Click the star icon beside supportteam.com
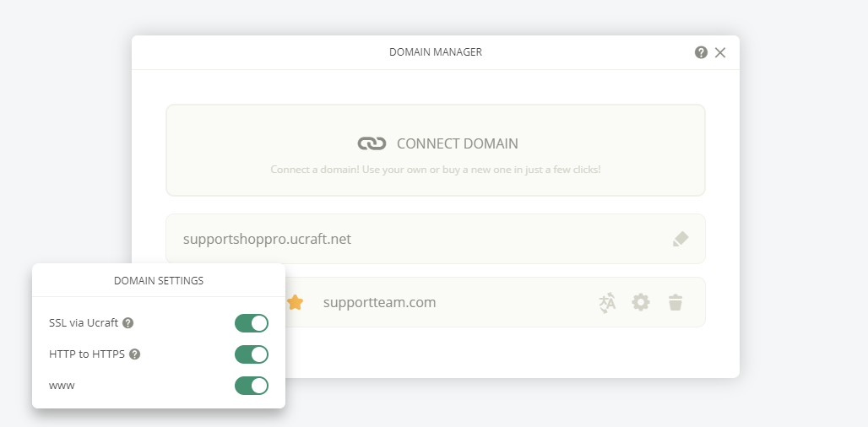This screenshot has width=868, height=427. click(295, 302)
